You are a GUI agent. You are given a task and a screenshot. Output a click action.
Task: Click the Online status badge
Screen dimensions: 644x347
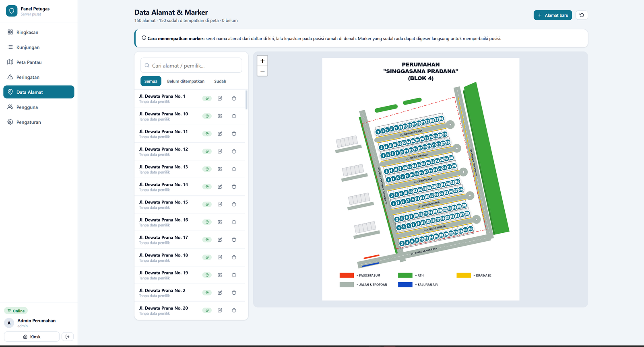tap(16, 311)
